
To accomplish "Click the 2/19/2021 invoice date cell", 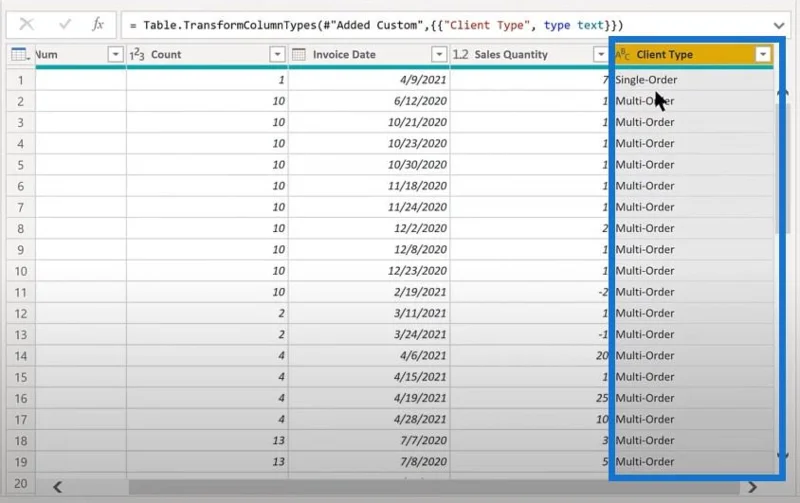I will click(369, 292).
